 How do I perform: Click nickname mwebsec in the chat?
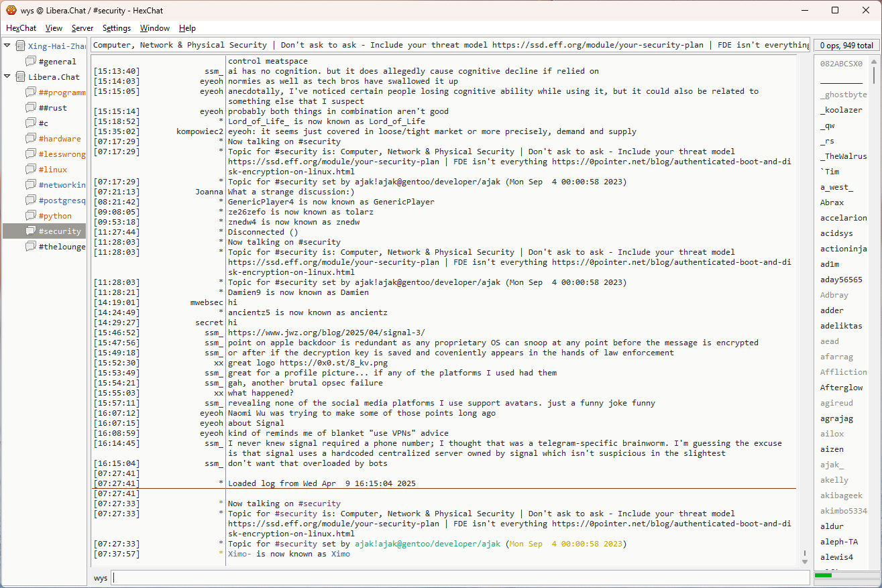click(207, 302)
